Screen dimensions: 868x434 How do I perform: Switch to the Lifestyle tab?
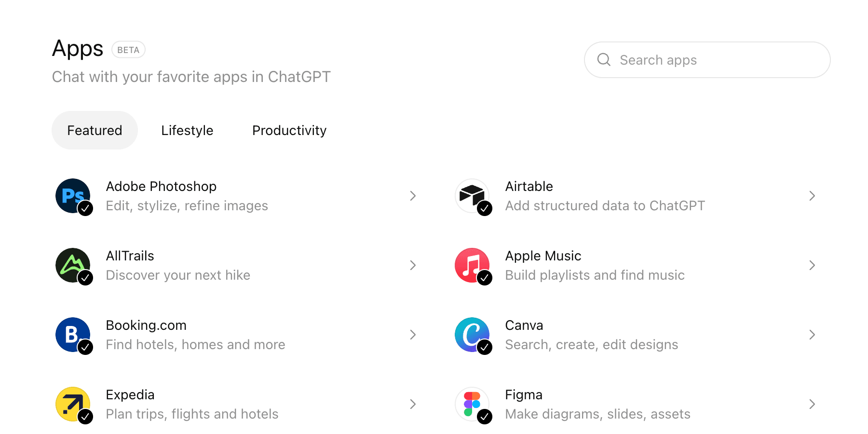click(x=187, y=130)
